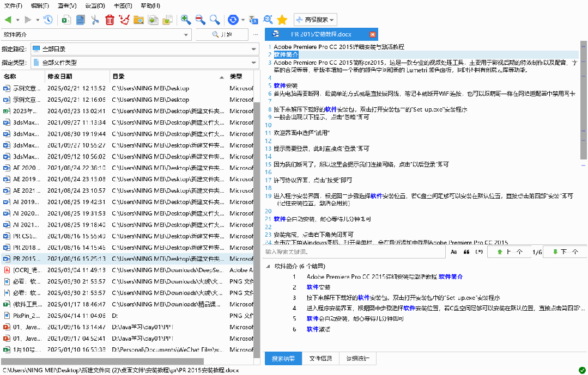
Task: Zoom in with the plus magnifier
Action: click(186, 20)
